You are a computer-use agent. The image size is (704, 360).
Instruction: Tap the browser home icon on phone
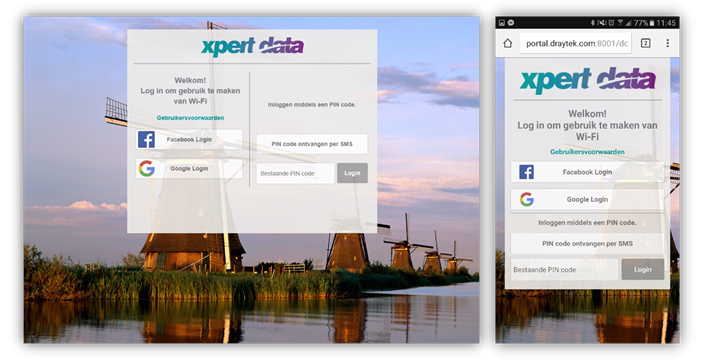[x=507, y=43]
